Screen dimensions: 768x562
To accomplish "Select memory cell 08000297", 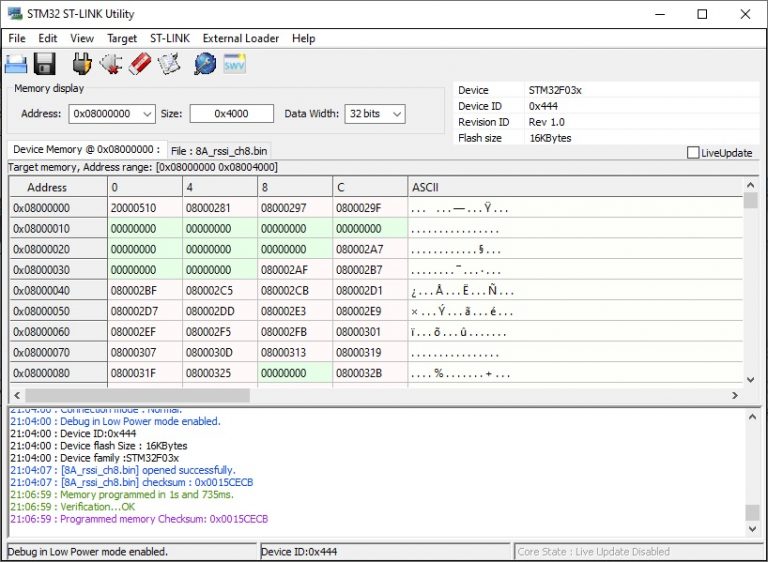I will [x=295, y=208].
